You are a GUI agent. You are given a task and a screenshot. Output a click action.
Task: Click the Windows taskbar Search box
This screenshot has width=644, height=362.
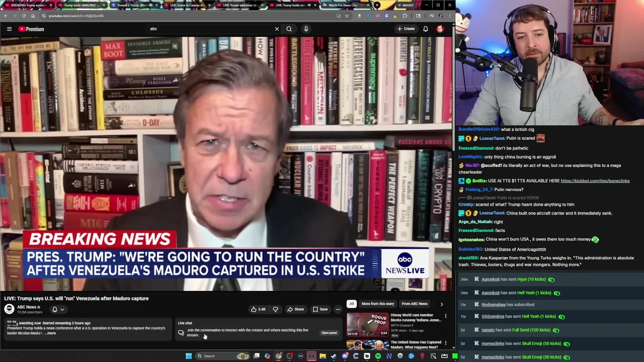click(x=221, y=356)
